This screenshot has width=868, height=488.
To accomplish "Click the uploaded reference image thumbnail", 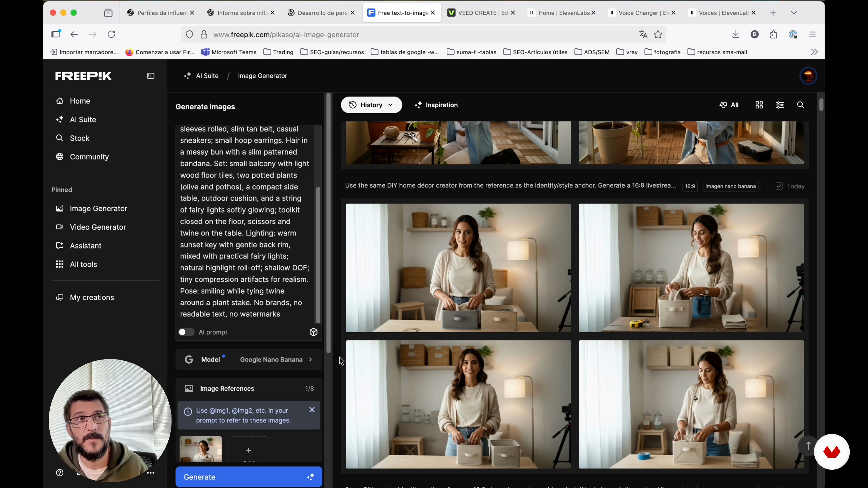I will (x=200, y=449).
